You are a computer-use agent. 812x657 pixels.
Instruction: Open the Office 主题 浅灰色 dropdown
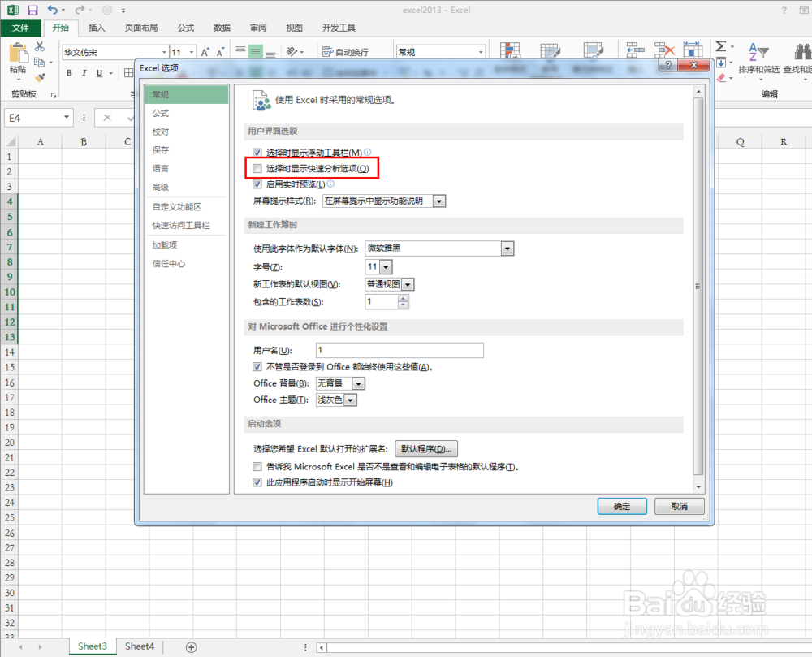(x=351, y=400)
